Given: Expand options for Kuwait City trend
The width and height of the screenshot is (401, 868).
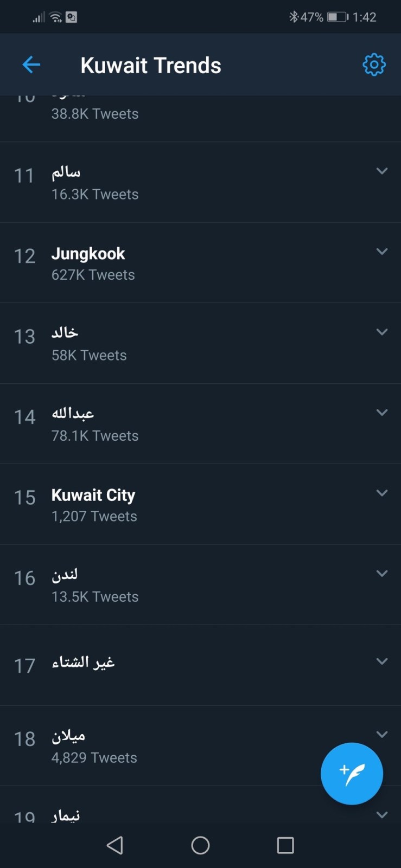Looking at the screenshot, I should click(x=382, y=493).
